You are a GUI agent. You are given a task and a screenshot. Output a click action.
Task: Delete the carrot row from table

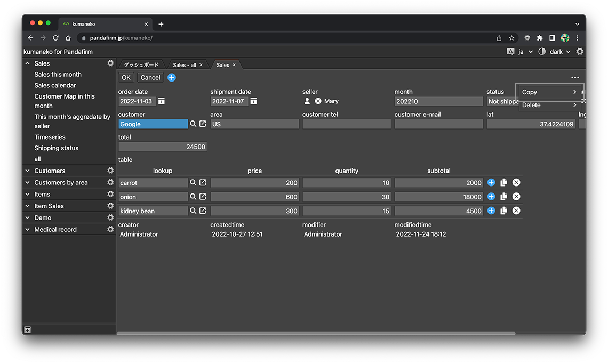[x=516, y=183]
